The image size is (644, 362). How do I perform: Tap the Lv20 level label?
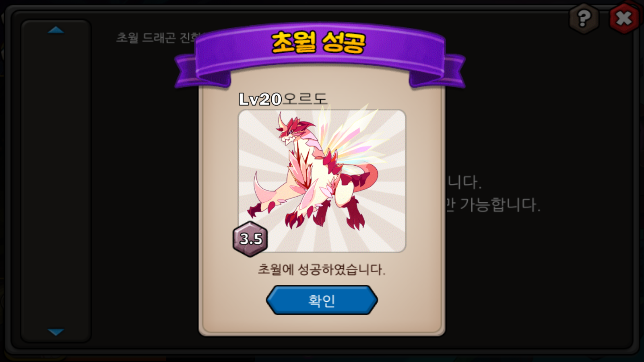coord(260,99)
